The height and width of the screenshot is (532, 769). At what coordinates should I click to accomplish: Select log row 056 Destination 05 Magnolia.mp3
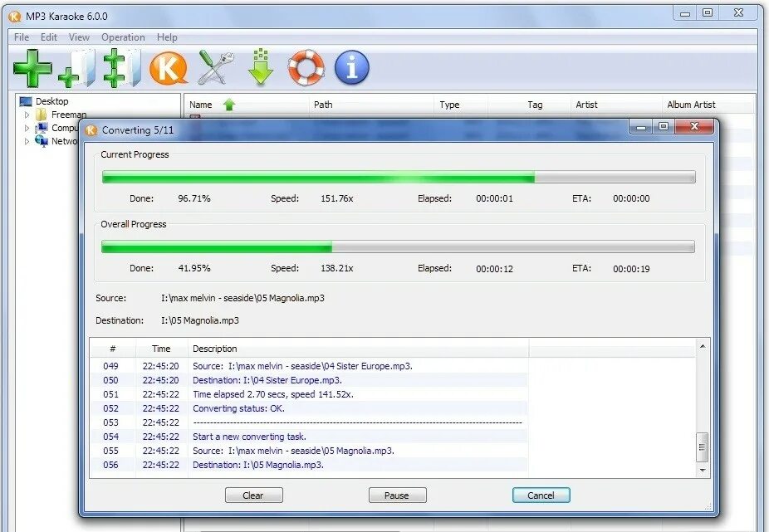click(x=309, y=465)
